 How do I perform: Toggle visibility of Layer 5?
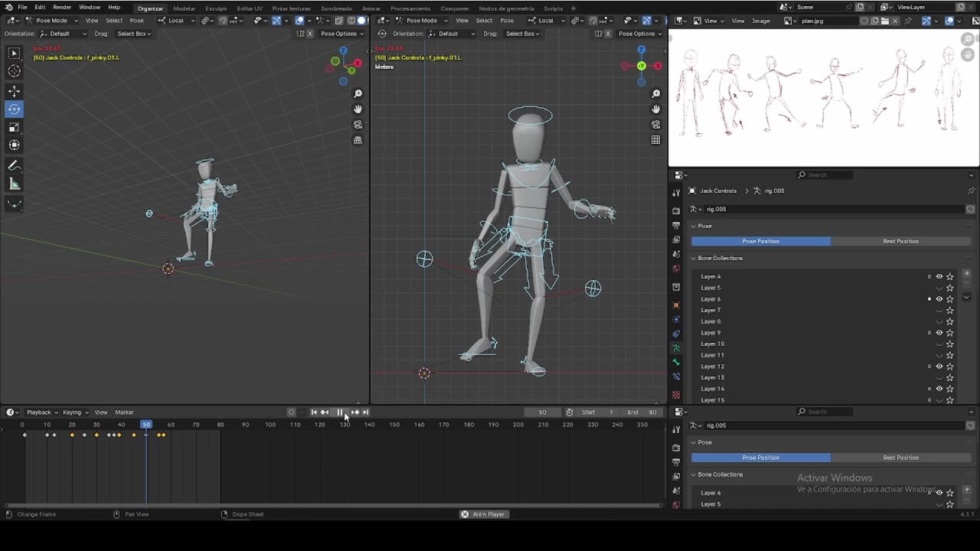click(939, 289)
